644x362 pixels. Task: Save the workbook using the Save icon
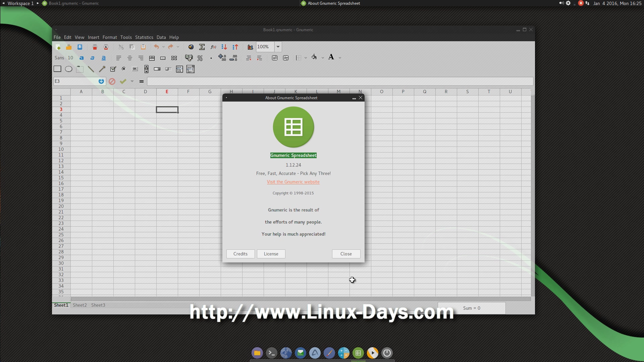[x=80, y=47]
